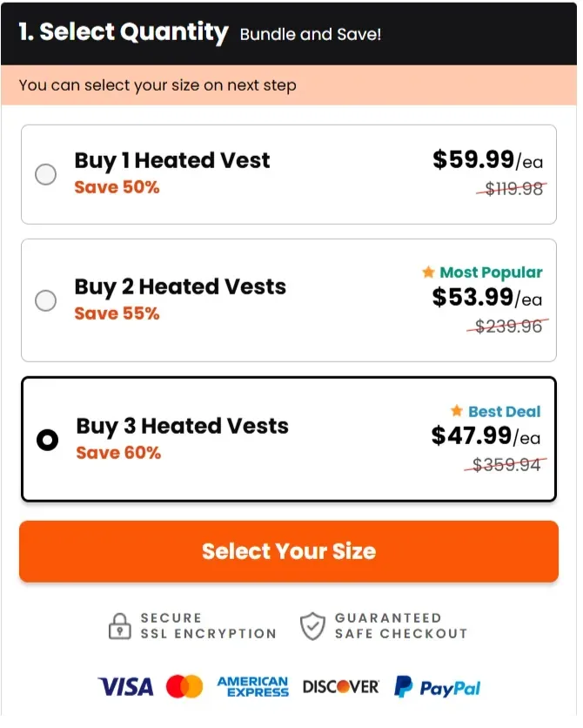Click the Select Quantity header

point(120,31)
